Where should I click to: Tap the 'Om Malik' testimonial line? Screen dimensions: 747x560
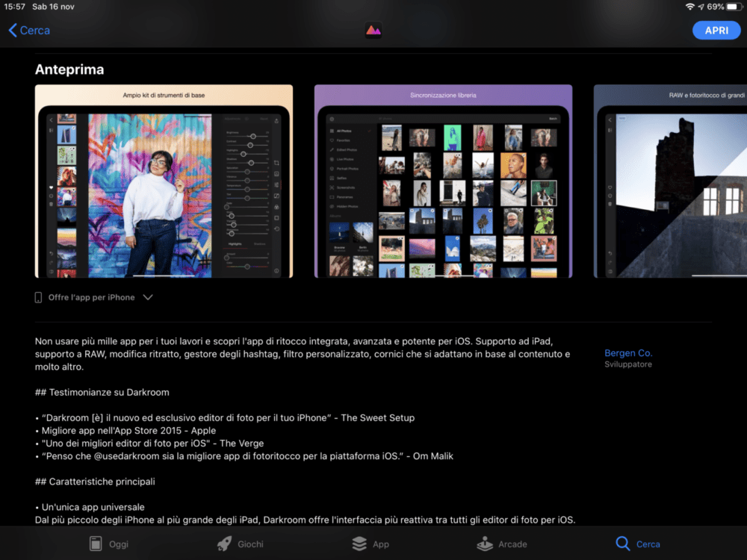pos(244,456)
